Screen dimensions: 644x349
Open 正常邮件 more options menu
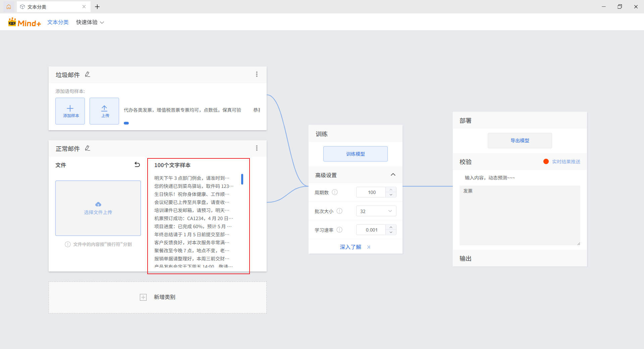pyautogui.click(x=257, y=148)
